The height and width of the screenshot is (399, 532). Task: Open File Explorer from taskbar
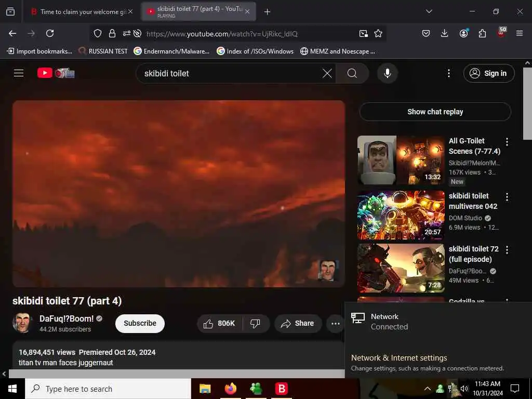tap(205, 389)
